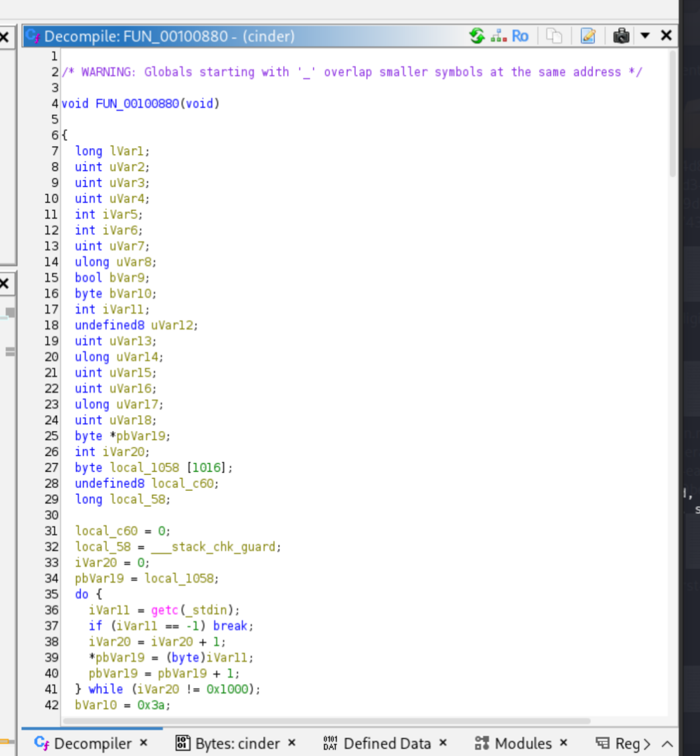The height and width of the screenshot is (756, 700).
Task: Close the upper left docked panel
Action: pyautogui.click(x=4, y=36)
